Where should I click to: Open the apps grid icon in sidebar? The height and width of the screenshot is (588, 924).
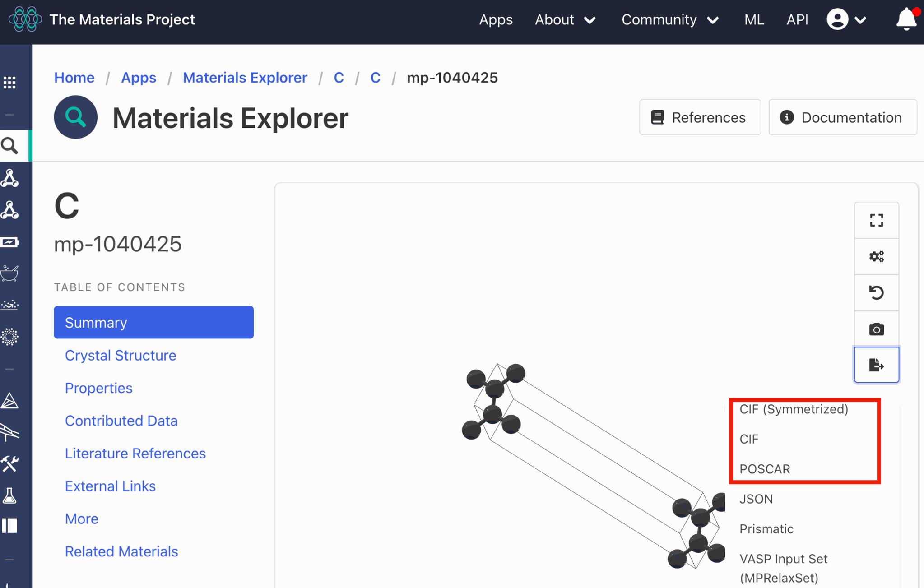[9, 82]
